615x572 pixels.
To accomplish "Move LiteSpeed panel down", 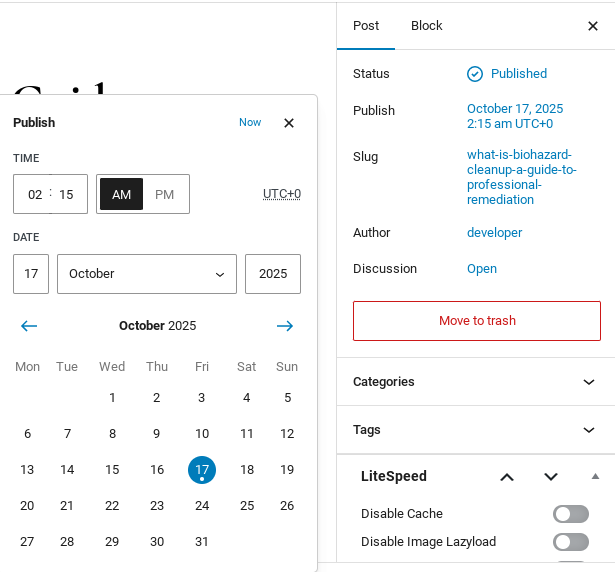I will (551, 477).
